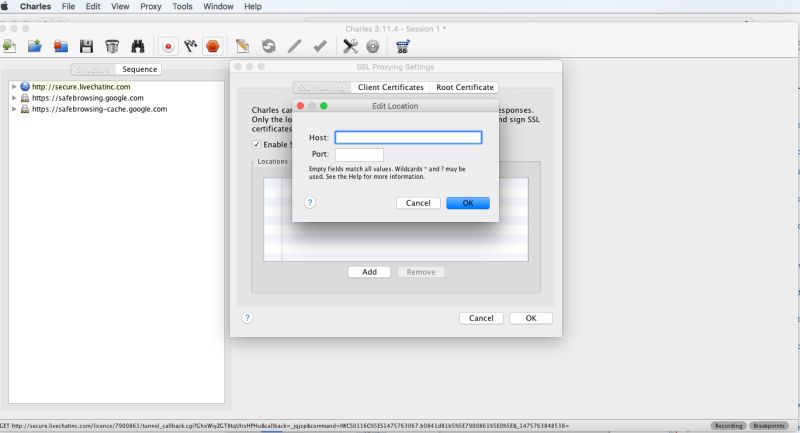This screenshot has width=800, height=433.
Task: Toggle Enable SSL Proxying checkbox
Action: pos(256,144)
